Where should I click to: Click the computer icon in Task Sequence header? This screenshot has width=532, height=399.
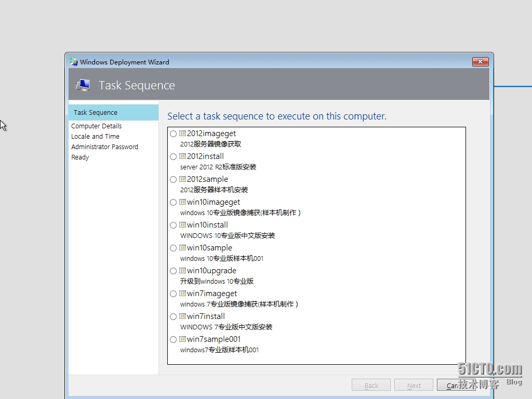[x=83, y=85]
